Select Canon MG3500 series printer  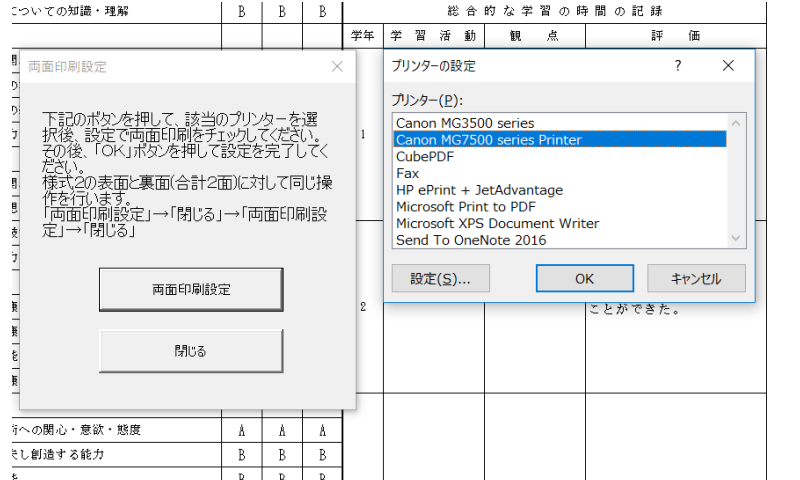point(464,123)
